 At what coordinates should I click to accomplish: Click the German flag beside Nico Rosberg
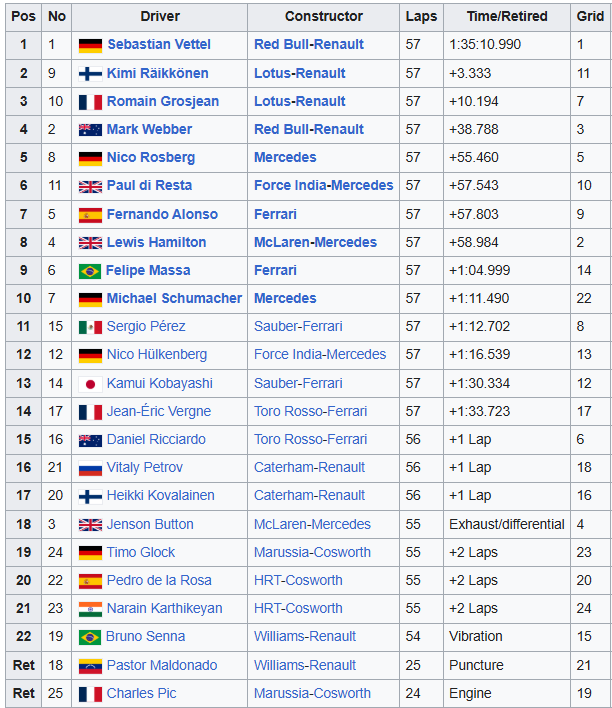point(90,158)
